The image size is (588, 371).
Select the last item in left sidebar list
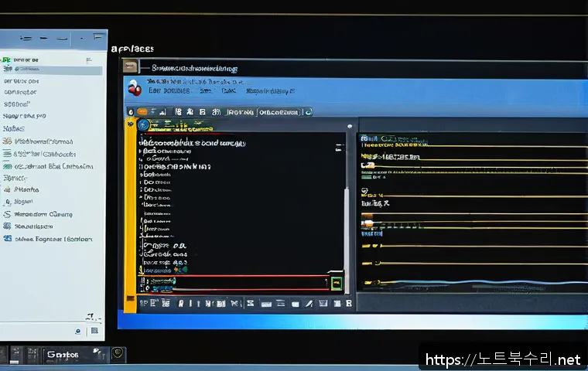tap(48, 239)
